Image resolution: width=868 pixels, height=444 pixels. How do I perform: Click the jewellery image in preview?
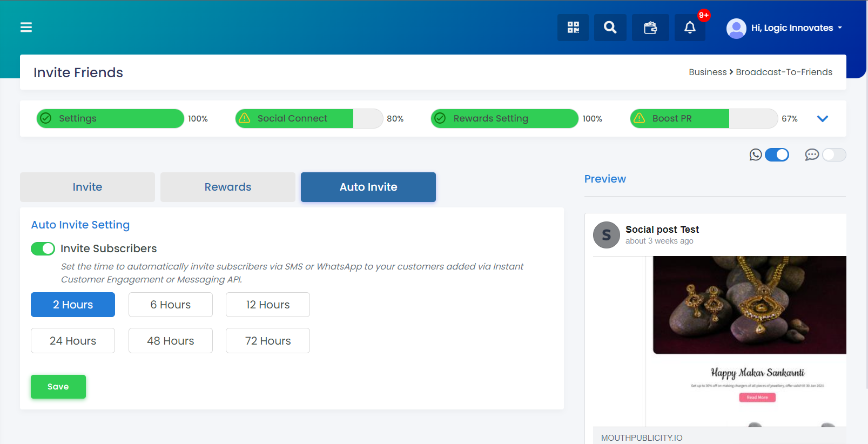click(750, 305)
